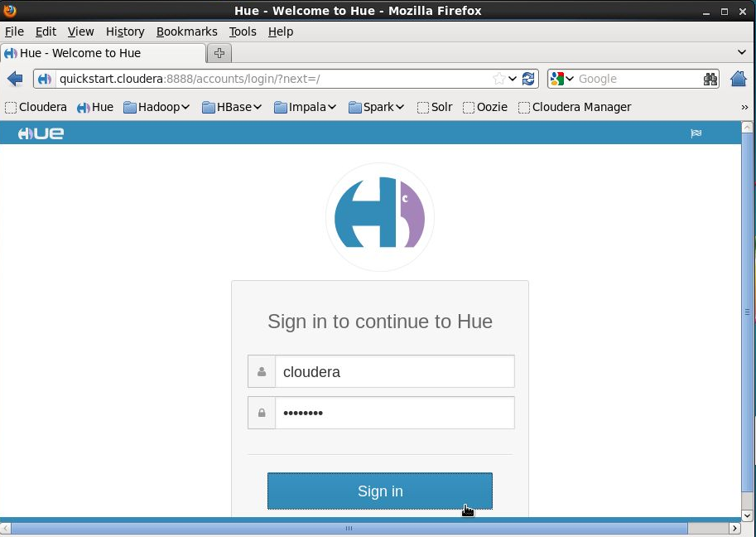Show more bookmarks with double chevron
This screenshot has height=537, width=756.
pos(744,108)
